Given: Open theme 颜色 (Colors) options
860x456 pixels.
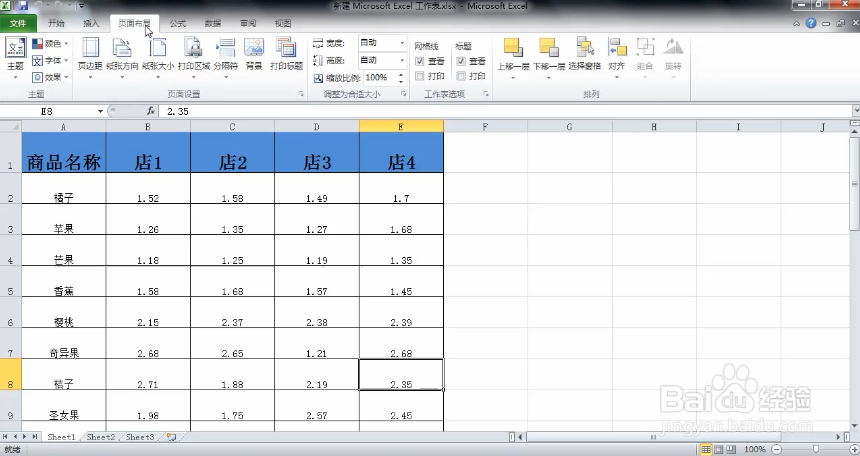Looking at the screenshot, I should click(x=50, y=43).
